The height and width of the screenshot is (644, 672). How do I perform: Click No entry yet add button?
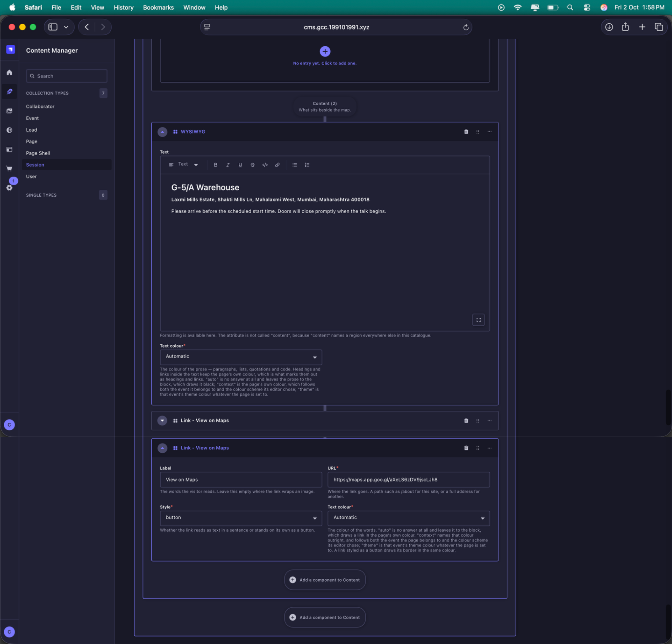(x=325, y=52)
